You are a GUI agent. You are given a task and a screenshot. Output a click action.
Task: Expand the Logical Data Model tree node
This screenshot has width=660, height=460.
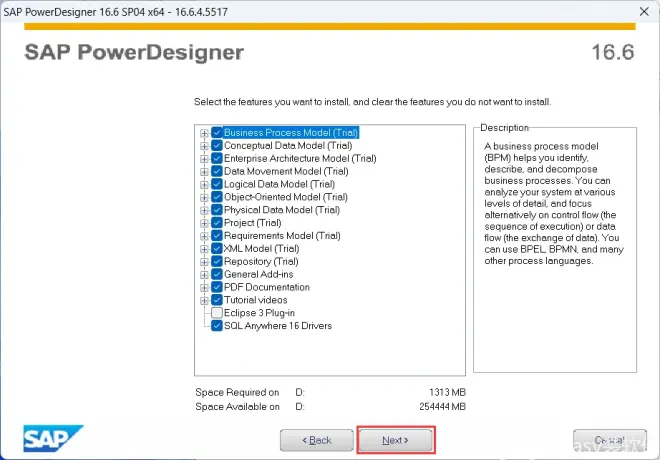(x=204, y=185)
